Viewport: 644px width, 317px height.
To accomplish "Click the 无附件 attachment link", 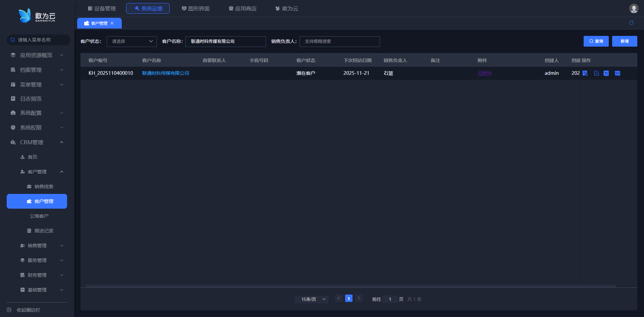I will point(485,73).
